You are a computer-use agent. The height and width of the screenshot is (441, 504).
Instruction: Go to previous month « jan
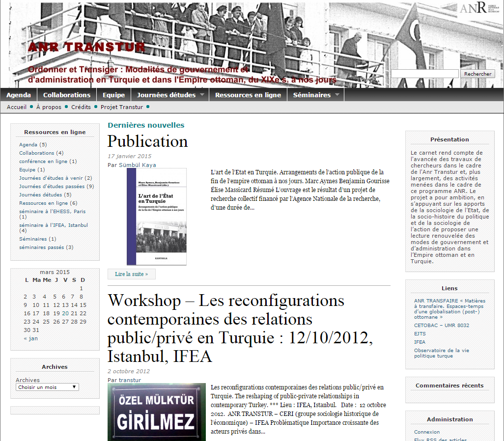(x=30, y=338)
